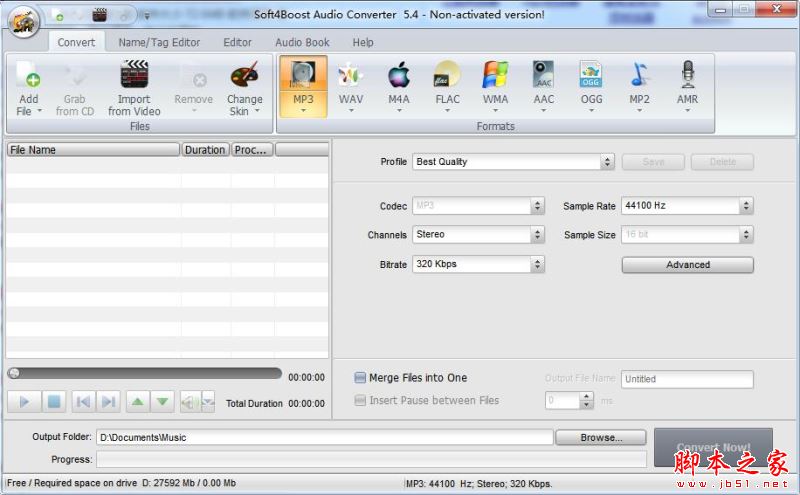This screenshot has height=495, width=800.
Task: Click the Advanced button
Action: pos(687,264)
